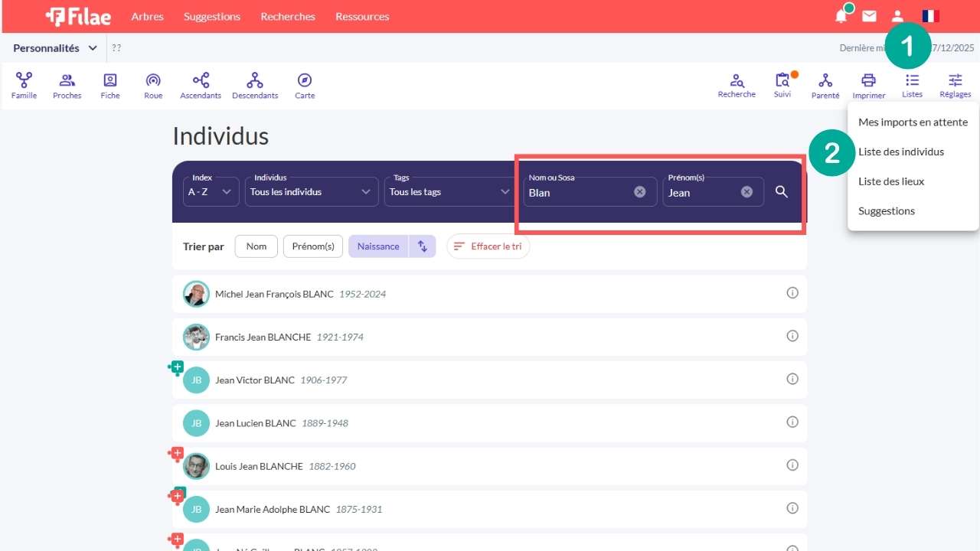
Task: Clear the Prénom(s) field containing Jean
Action: point(746,192)
